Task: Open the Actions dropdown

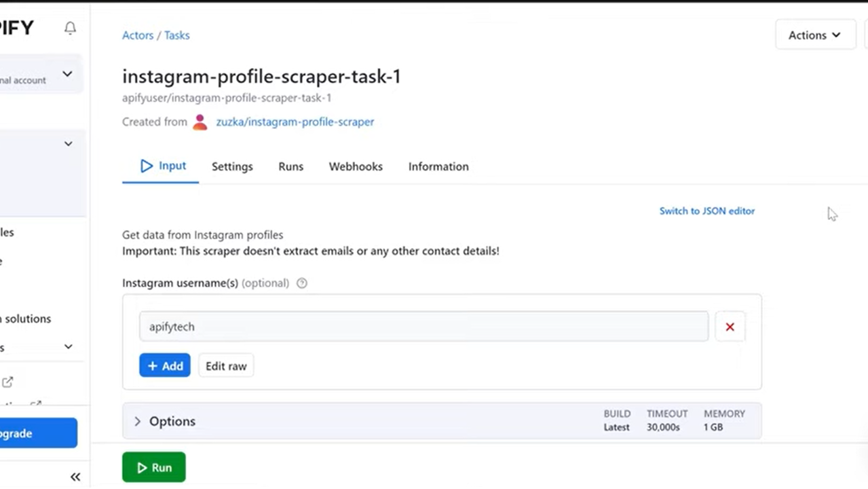Action: (x=814, y=35)
